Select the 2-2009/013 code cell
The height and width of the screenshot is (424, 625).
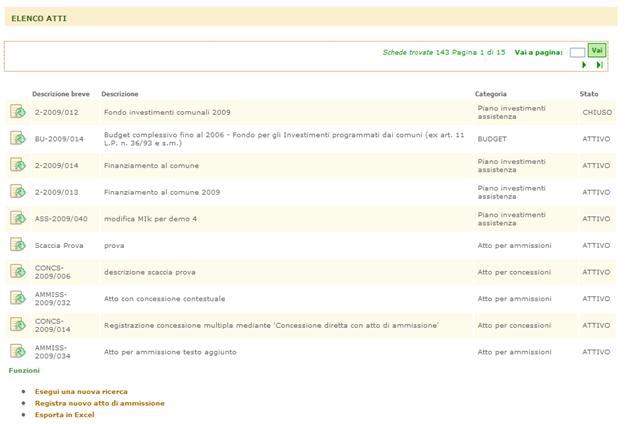(x=57, y=192)
